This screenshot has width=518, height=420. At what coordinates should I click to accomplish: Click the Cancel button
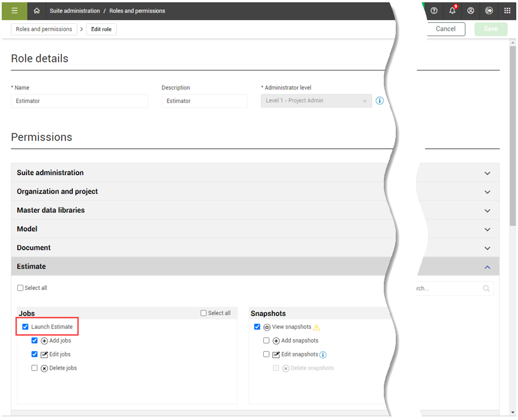[445, 29]
